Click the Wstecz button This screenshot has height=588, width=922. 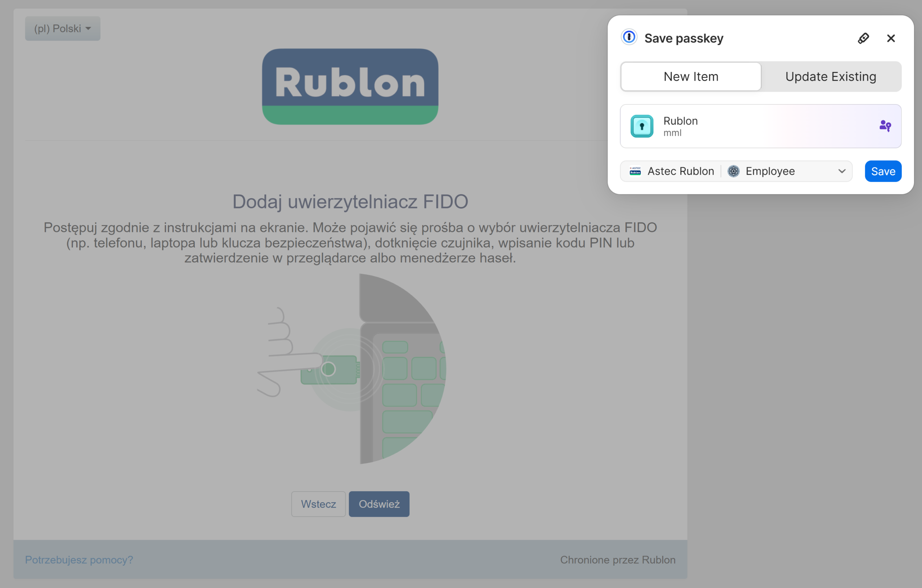tap(318, 504)
